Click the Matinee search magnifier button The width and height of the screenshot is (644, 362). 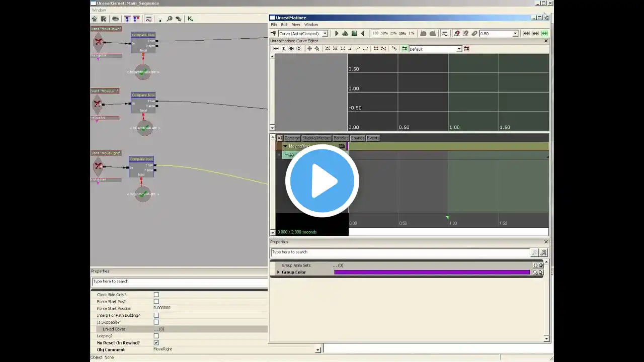(x=535, y=252)
